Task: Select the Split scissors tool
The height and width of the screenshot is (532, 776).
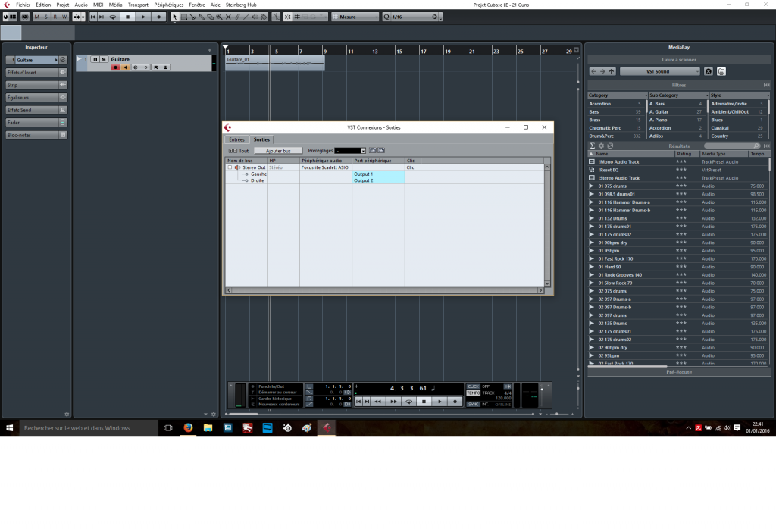Action: point(192,17)
